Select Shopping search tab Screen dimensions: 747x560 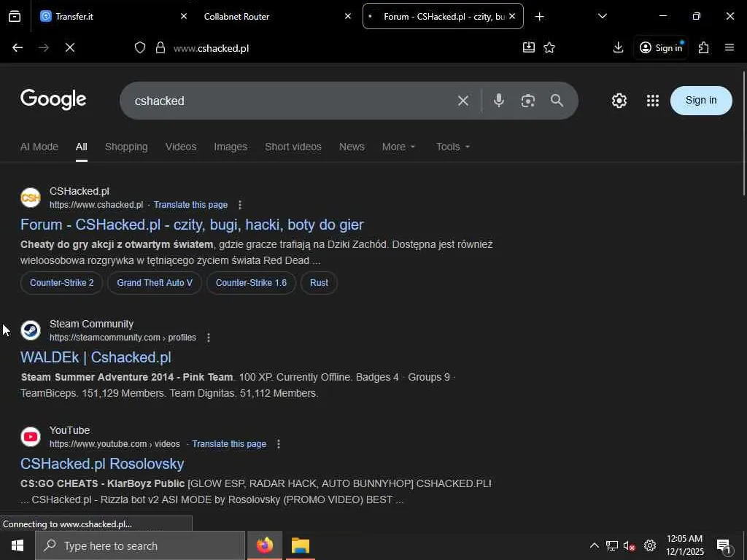tap(126, 147)
